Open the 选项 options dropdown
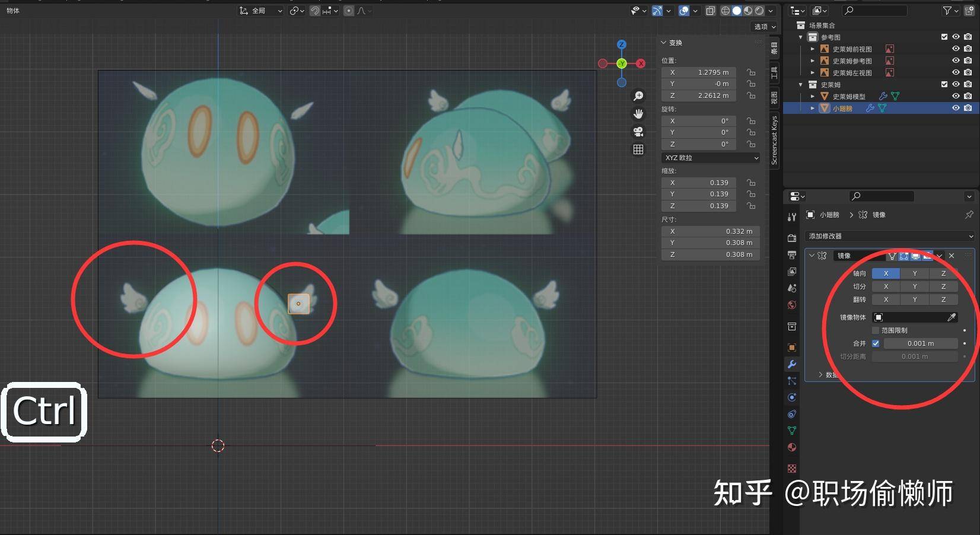 pos(765,27)
